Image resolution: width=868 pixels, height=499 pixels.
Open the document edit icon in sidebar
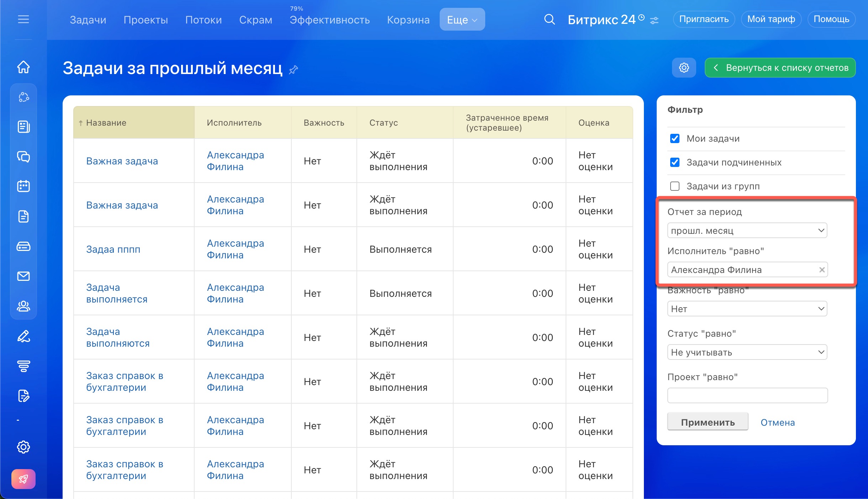(23, 396)
